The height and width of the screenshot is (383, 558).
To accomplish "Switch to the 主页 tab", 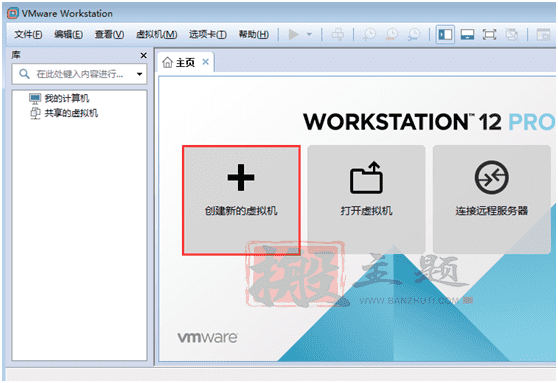I will coord(185,63).
